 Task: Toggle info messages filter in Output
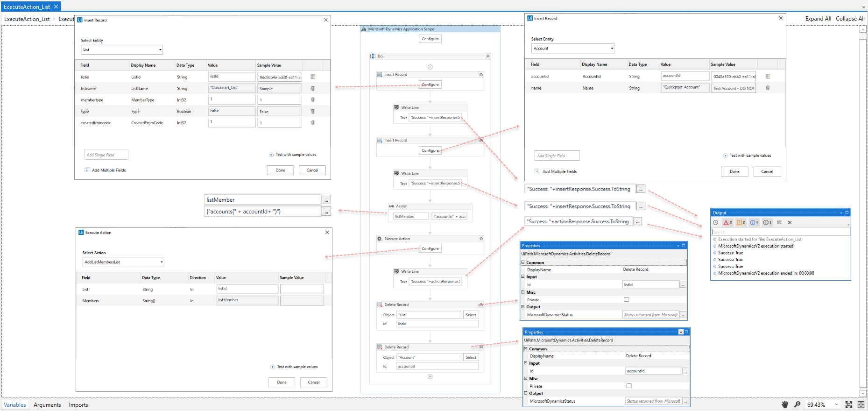point(754,223)
